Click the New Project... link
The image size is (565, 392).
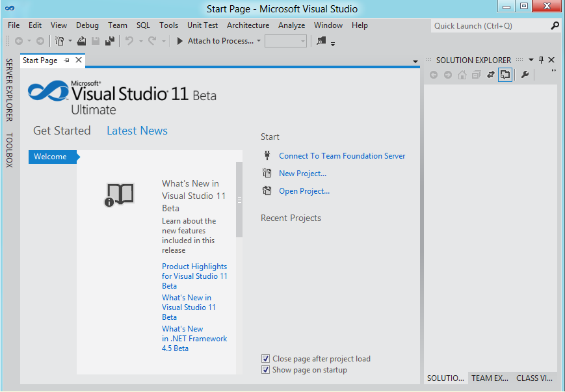pyautogui.click(x=303, y=174)
